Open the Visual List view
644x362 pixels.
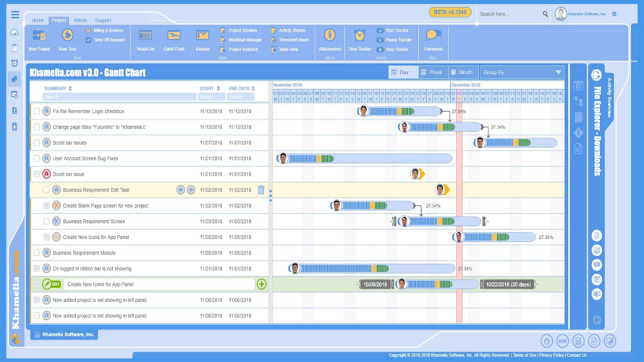coord(145,36)
